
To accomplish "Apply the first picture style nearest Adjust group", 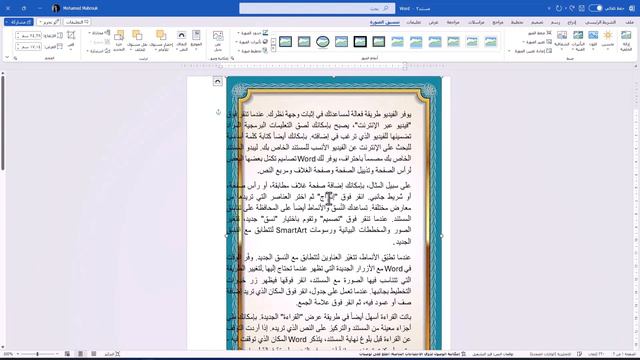I will (x=491, y=41).
